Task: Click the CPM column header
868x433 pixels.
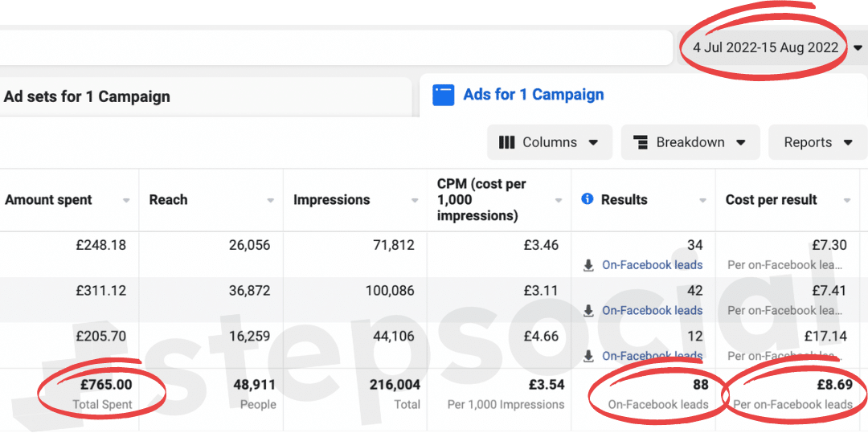Action: (481, 200)
